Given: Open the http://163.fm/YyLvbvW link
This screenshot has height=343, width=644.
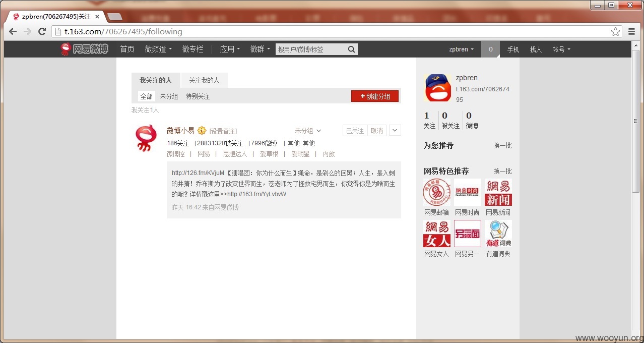Looking at the screenshot, I should [256, 194].
